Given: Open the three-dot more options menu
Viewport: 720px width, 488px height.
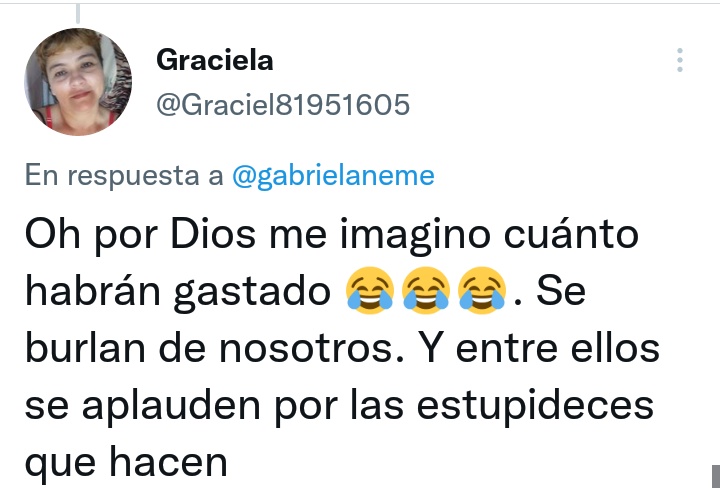Looking at the screenshot, I should 680,60.
